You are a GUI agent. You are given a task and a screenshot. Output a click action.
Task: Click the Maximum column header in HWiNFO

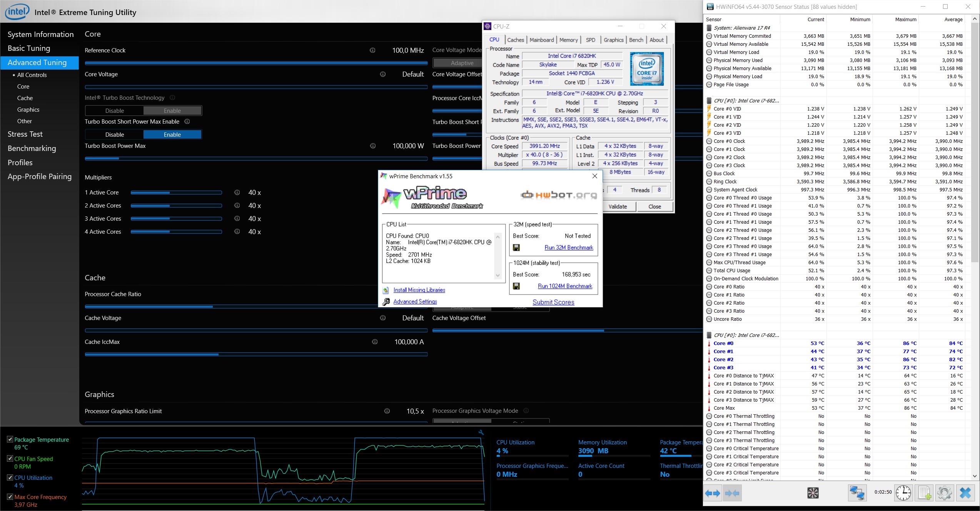pos(895,19)
